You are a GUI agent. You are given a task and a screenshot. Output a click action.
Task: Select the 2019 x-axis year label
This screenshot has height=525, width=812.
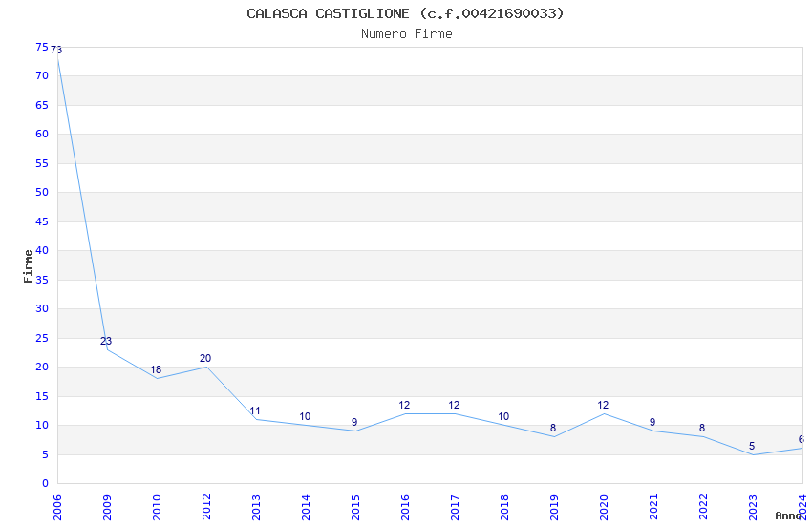point(554,508)
